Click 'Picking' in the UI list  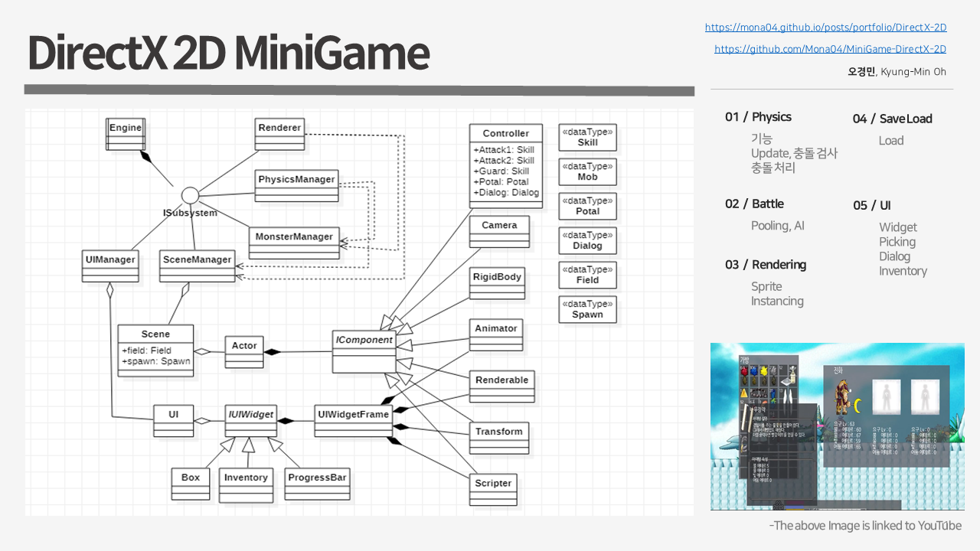pos(897,242)
